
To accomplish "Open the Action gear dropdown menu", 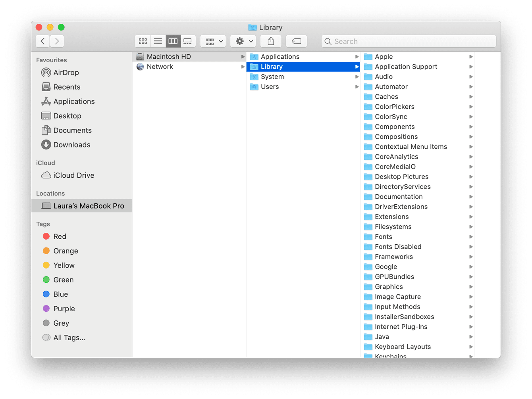I will point(243,41).
